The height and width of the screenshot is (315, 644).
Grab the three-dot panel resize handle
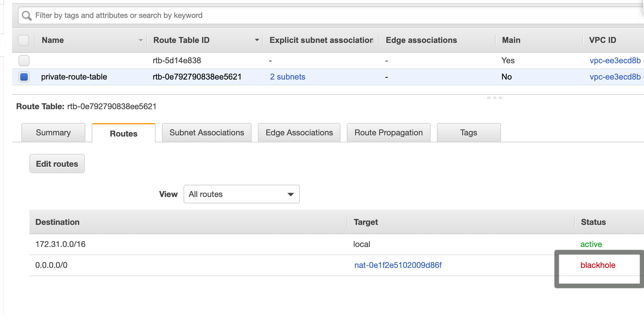pyautogui.click(x=495, y=98)
